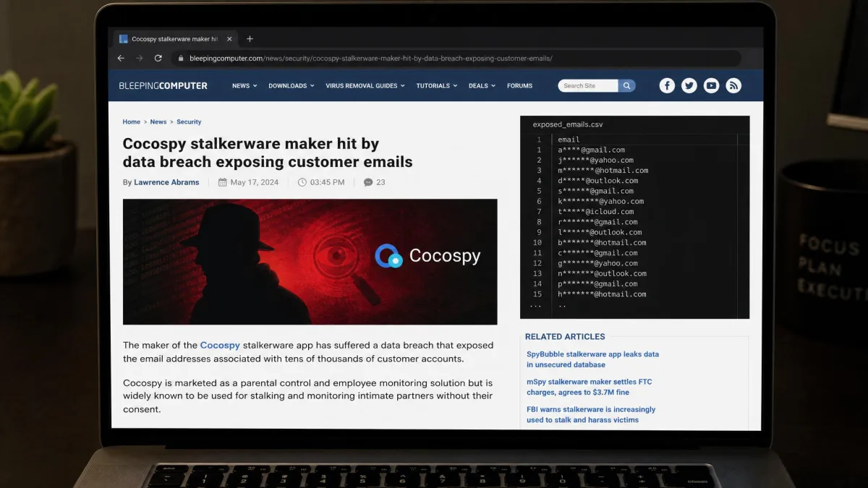The width and height of the screenshot is (868, 488).
Task: Go to Security breadcrumb
Action: 189,122
